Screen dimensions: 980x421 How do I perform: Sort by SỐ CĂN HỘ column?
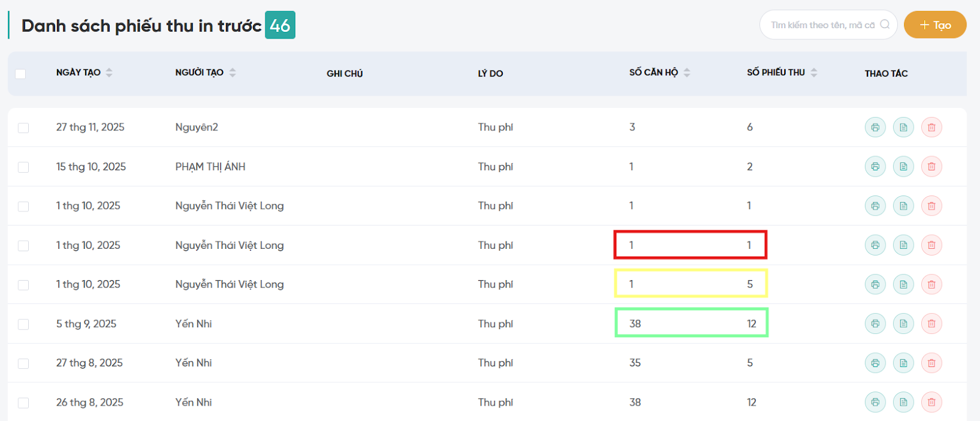687,72
